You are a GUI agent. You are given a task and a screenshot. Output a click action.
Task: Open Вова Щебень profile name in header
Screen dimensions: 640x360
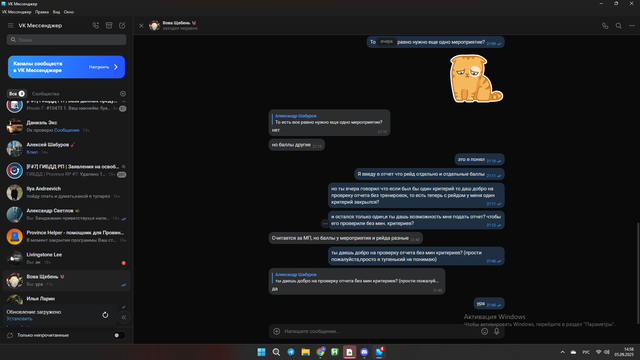[176, 23]
